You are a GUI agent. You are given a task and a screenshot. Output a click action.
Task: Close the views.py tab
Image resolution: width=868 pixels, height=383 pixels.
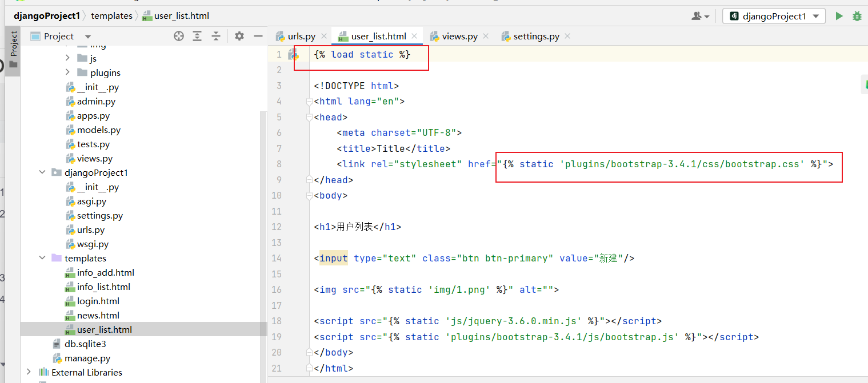pos(486,36)
